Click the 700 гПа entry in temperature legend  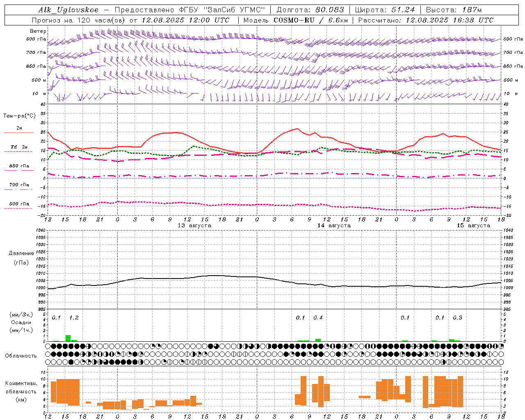click(x=19, y=185)
